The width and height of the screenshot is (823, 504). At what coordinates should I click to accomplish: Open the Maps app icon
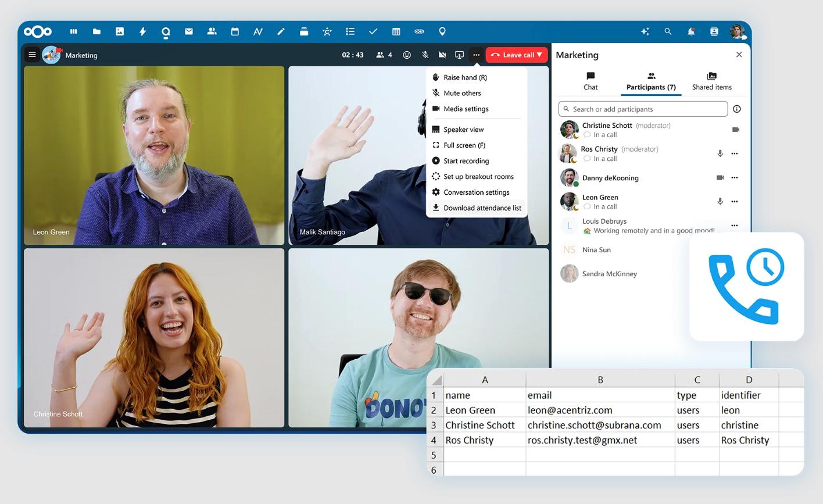click(442, 31)
